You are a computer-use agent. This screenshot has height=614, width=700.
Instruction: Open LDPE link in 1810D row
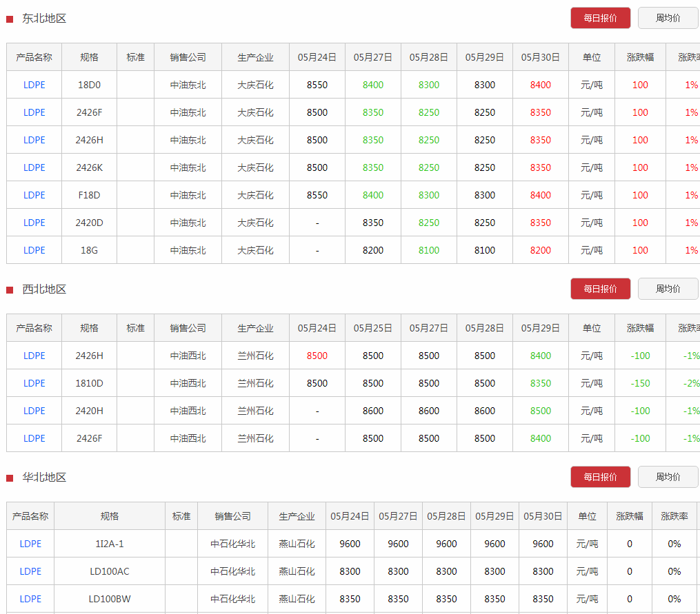click(x=34, y=384)
